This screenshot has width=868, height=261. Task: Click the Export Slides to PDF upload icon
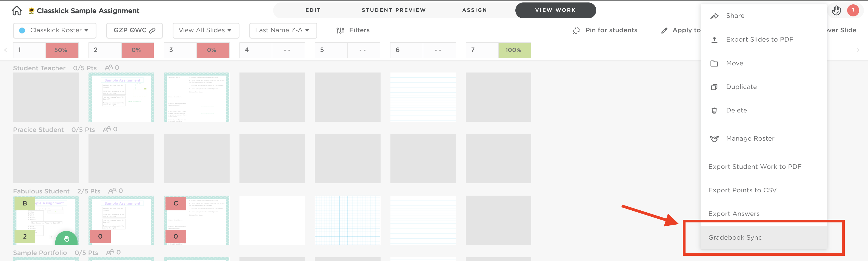tap(714, 39)
